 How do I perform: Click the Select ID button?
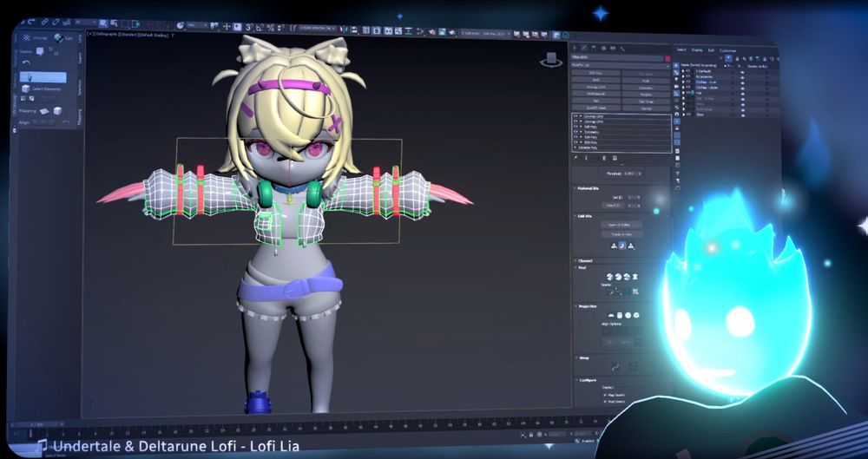614,206
